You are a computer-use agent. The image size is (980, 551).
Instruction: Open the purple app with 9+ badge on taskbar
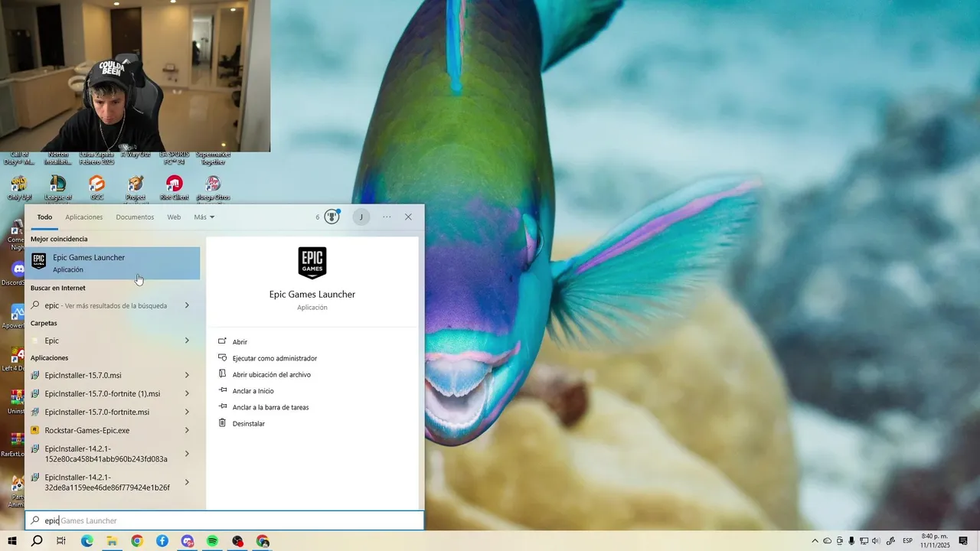(x=188, y=541)
